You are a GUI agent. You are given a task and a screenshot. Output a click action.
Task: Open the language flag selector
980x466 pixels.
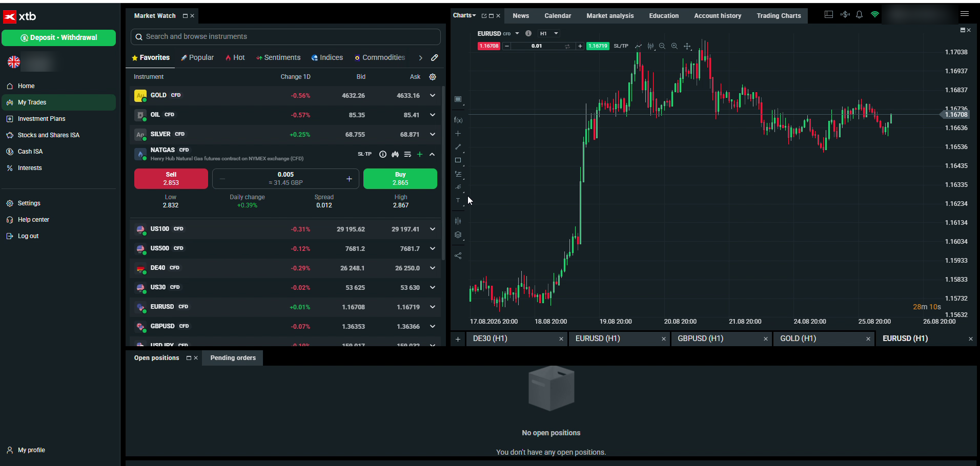14,62
